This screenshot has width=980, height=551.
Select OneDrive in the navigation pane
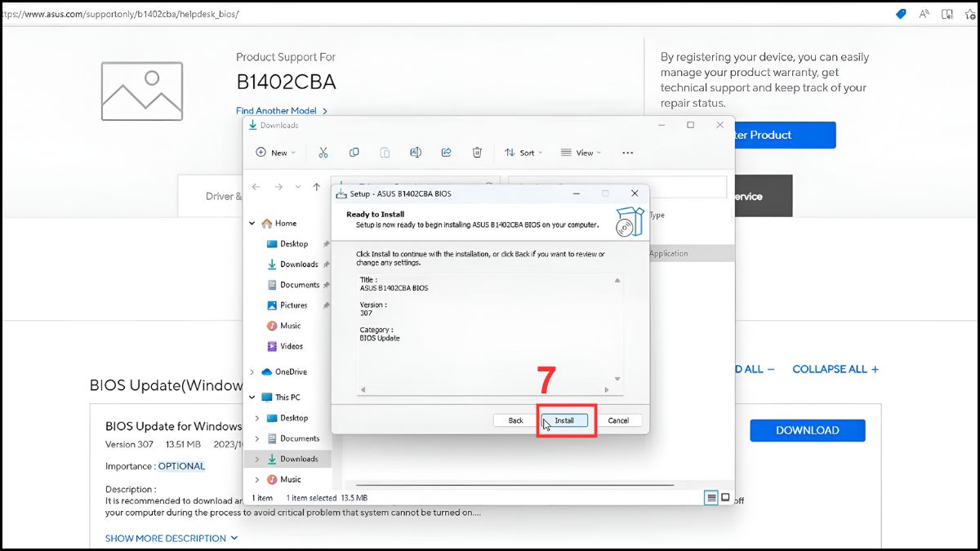click(x=291, y=371)
